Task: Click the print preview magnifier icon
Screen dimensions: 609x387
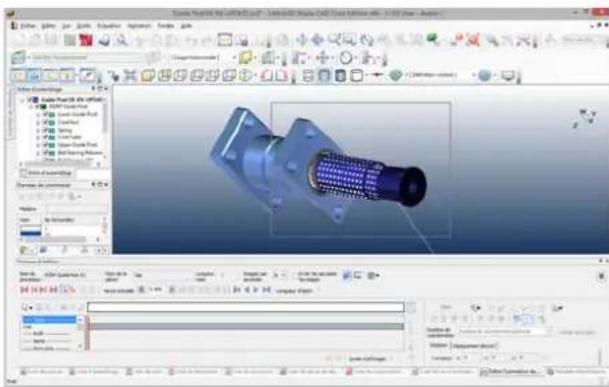Action: tap(122, 40)
